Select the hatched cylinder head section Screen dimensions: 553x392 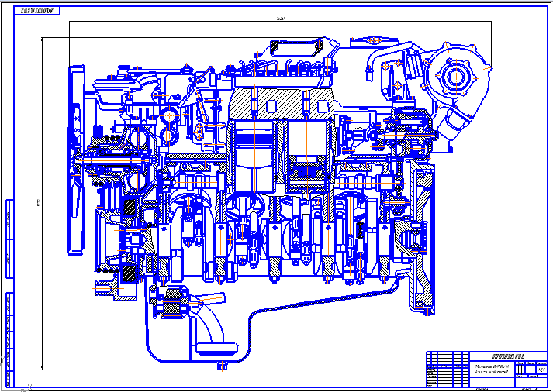281,102
